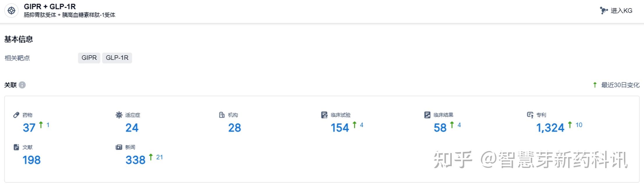
Task: Click the target crosshair icon beside GIPR + GLP-1R
Action: tap(11, 11)
